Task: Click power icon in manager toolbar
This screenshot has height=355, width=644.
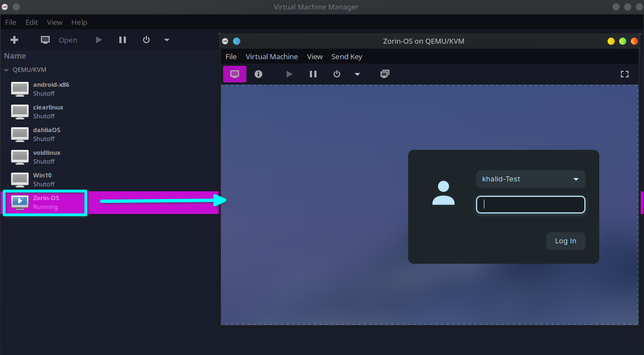Action: coord(146,40)
